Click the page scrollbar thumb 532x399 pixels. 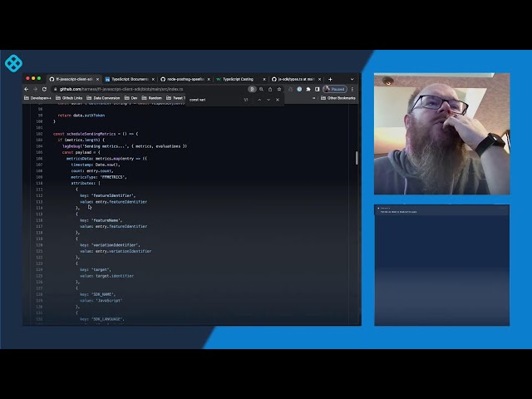(357, 158)
